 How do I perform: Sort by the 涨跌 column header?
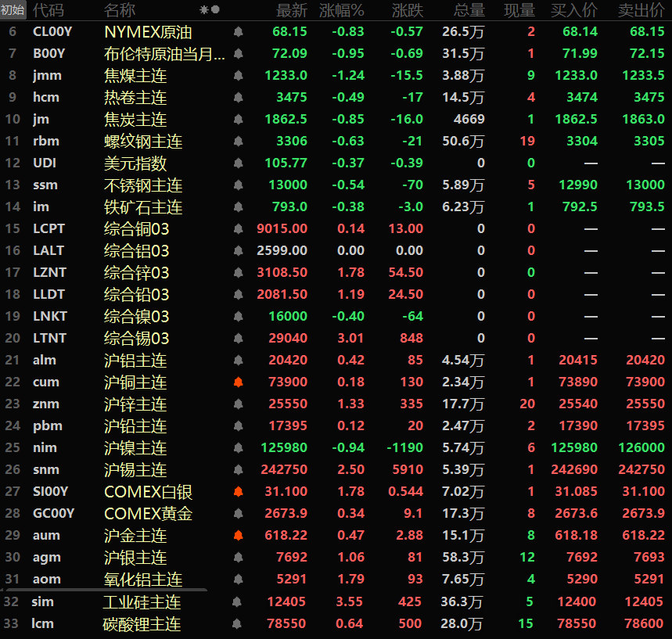click(407, 10)
